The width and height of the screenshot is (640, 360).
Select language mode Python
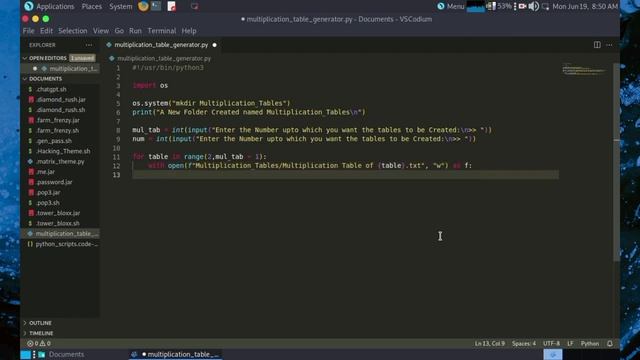click(590, 344)
